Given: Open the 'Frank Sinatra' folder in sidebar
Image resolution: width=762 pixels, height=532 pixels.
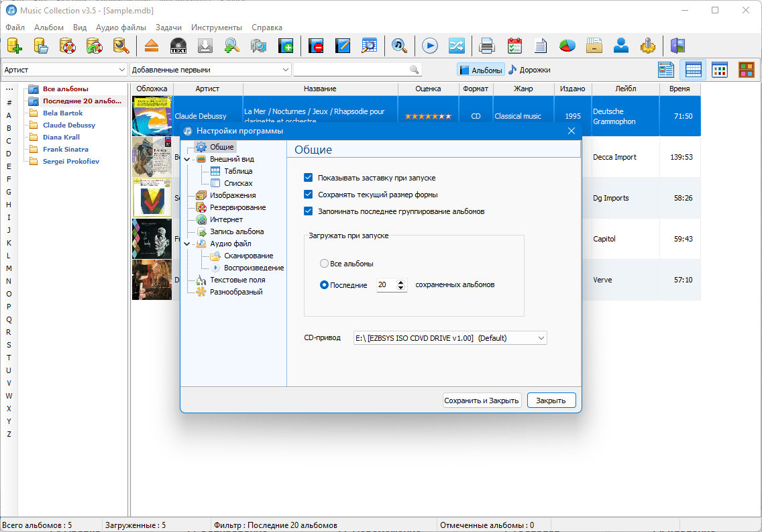Looking at the screenshot, I should [66, 149].
